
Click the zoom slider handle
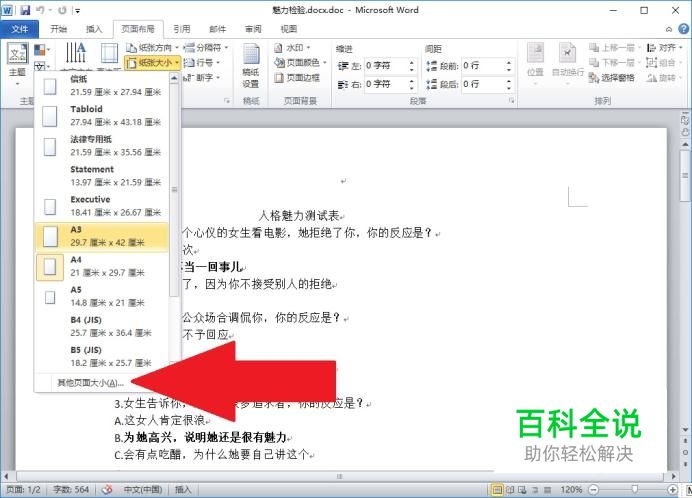tap(635, 489)
